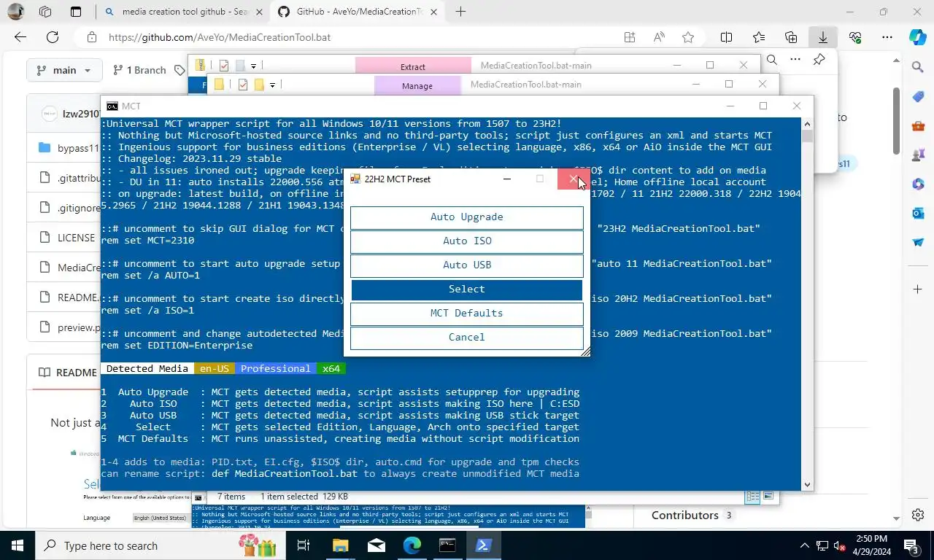Click the sidebar add plus icon
Image resolution: width=934 pixels, height=560 pixels.
[x=918, y=289]
